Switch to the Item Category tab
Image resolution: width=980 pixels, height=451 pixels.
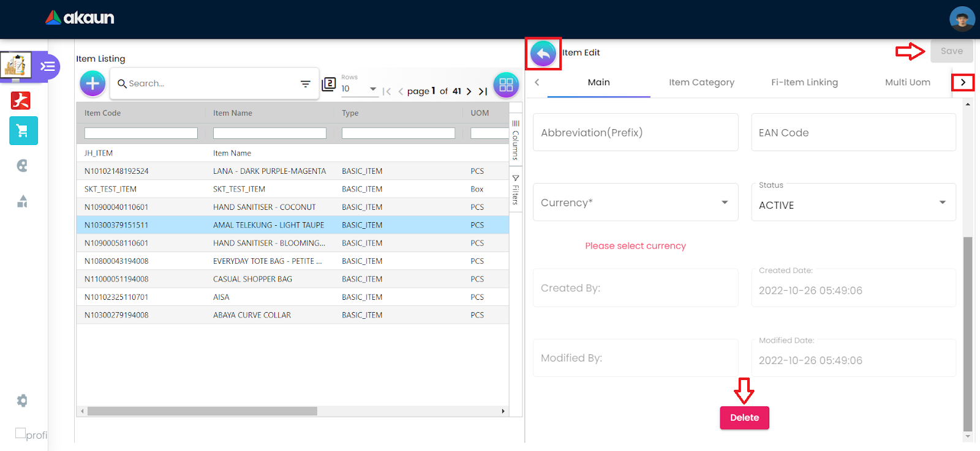701,83
